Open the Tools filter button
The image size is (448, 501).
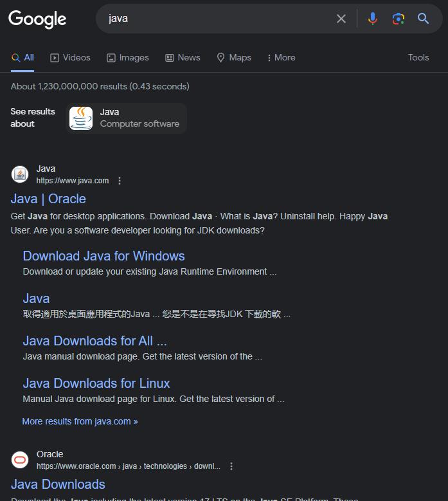(x=418, y=57)
